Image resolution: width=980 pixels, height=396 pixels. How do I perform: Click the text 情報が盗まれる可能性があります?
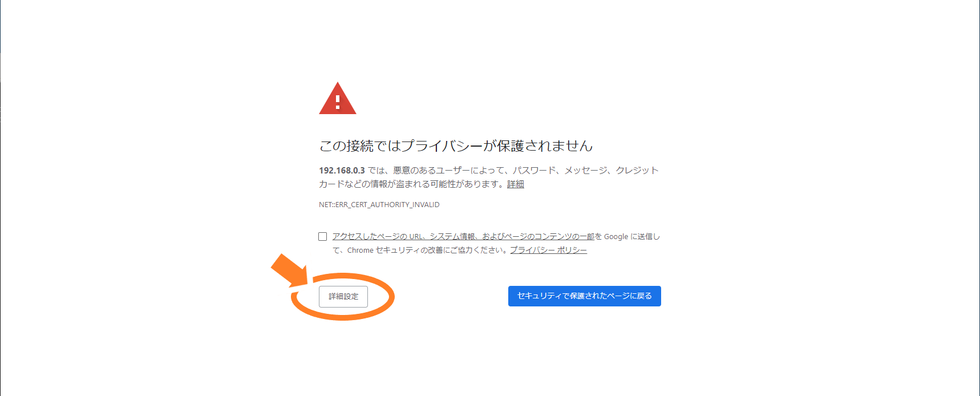[433, 184]
